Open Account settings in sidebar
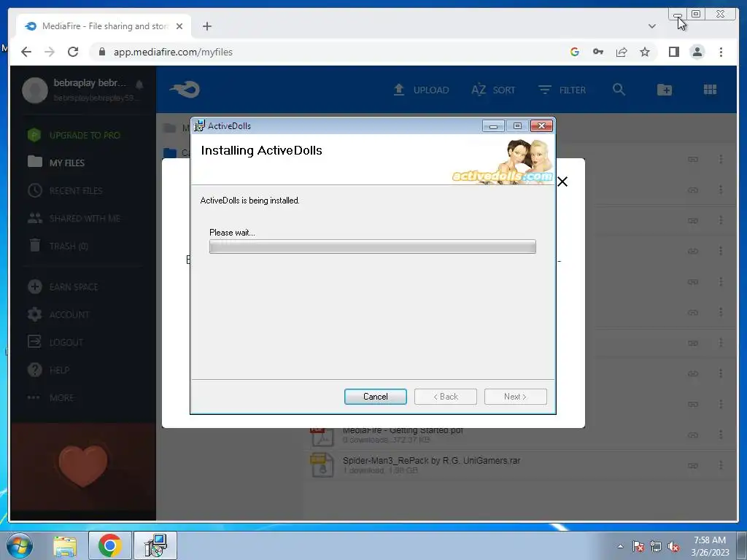Viewport: 747px width, 560px height. point(58,314)
